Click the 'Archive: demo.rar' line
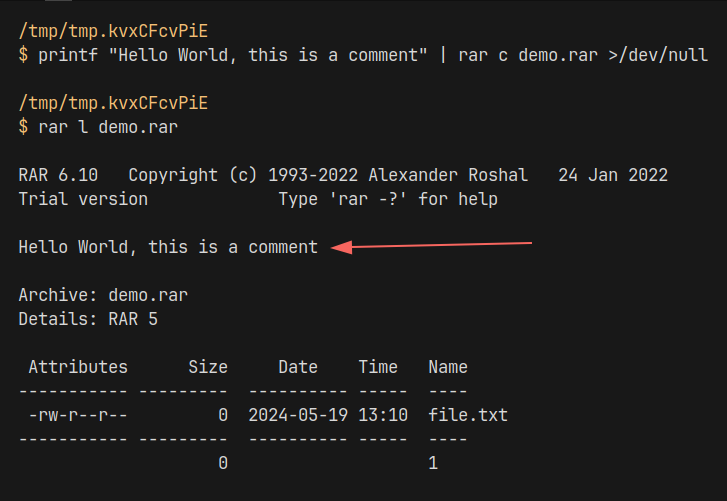Image resolution: width=727 pixels, height=501 pixels. [x=103, y=295]
